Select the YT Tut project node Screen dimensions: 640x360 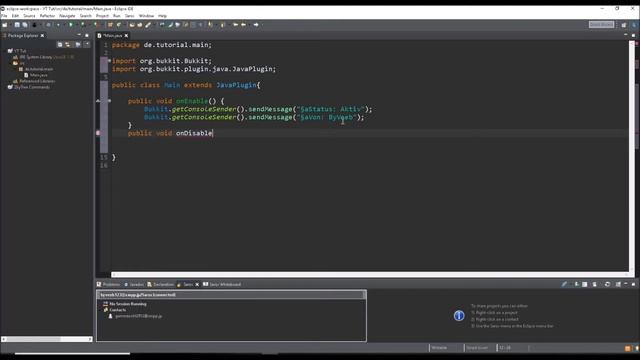pyautogui.click(x=20, y=51)
